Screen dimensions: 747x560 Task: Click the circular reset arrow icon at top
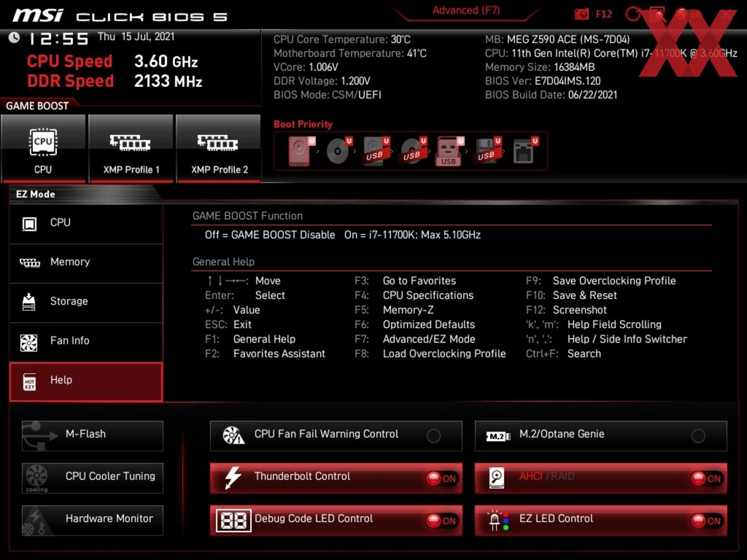(x=633, y=14)
